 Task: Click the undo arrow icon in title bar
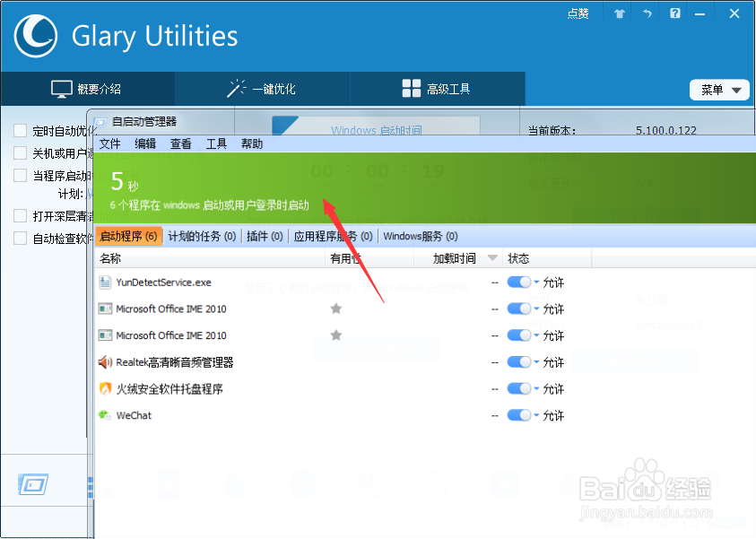(x=647, y=13)
